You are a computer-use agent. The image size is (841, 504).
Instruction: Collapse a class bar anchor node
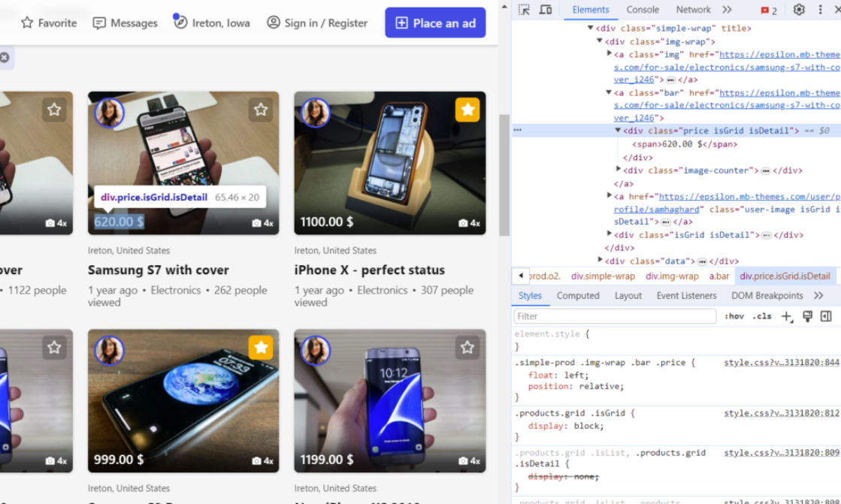click(609, 92)
